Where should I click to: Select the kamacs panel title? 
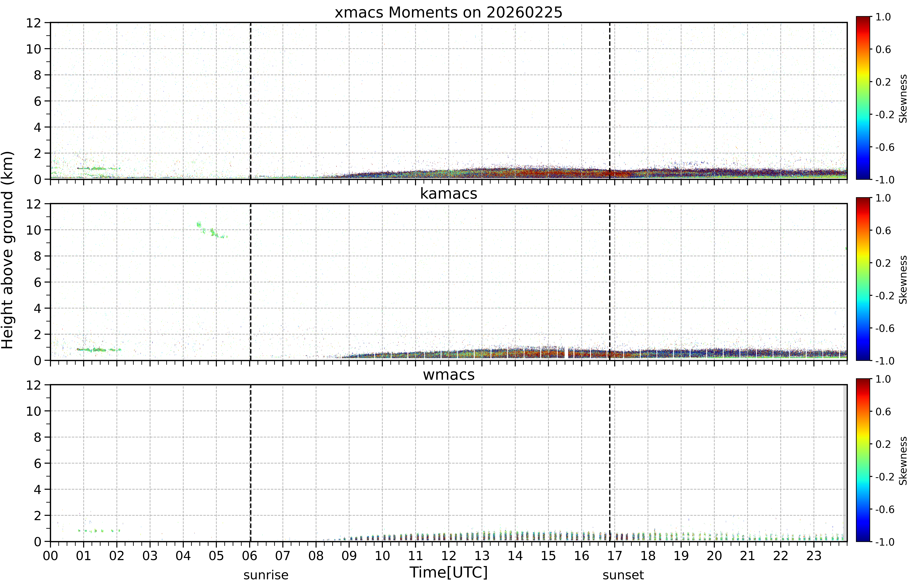[449, 194]
